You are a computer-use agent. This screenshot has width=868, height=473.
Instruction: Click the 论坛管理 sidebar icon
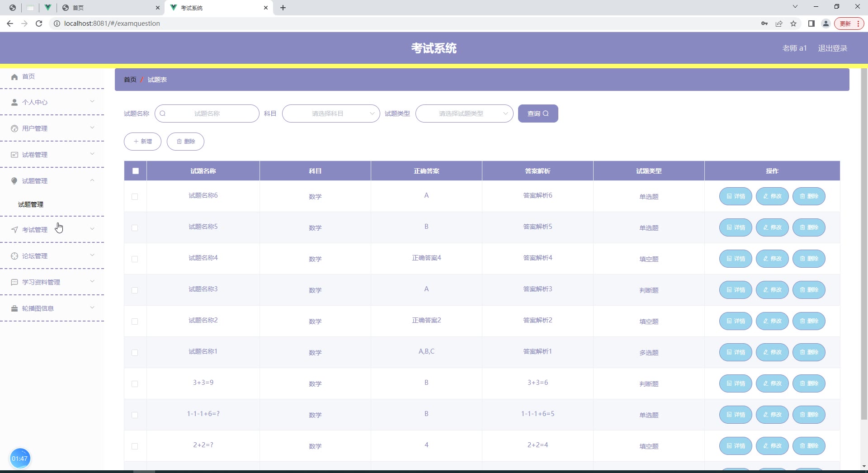(x=14, y=256)
